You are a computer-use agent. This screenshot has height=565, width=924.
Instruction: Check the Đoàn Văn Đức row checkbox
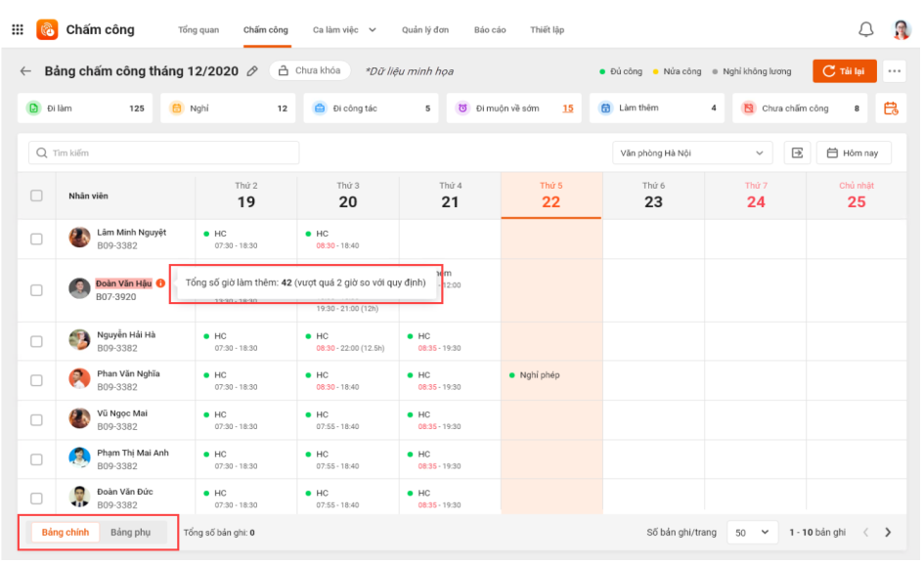coord(36,499)
